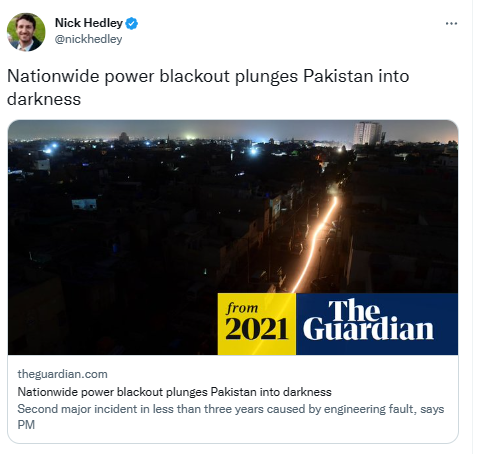The height and width of the screenshot is (454, 477).
Task: Click the tweet text about nationwide blackout
Action: (x=208, y=87)
